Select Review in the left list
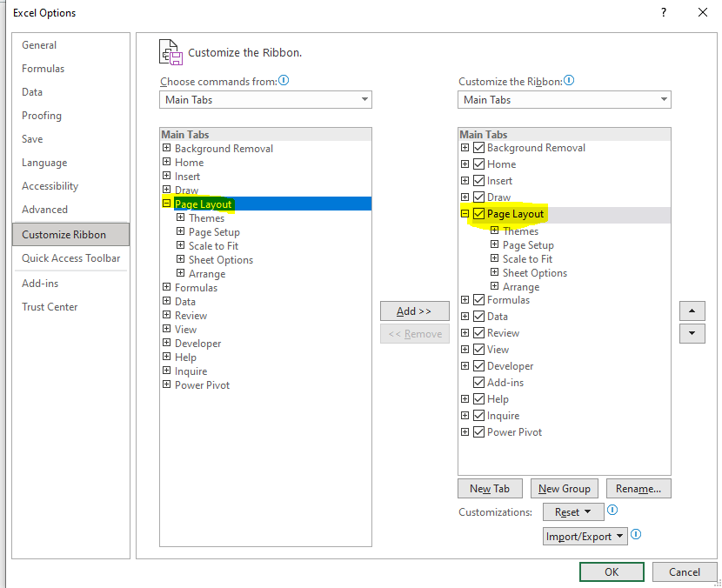 pyautogui.click(x=191, y=316)
